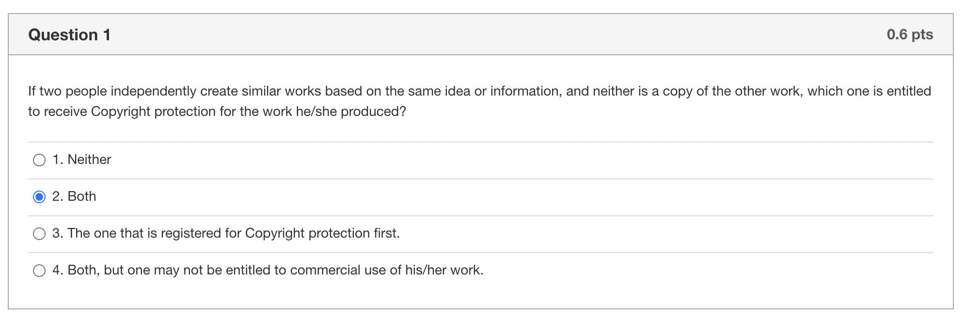
Task: Deselect the currently filled "Both" radio
Action: 39,196
